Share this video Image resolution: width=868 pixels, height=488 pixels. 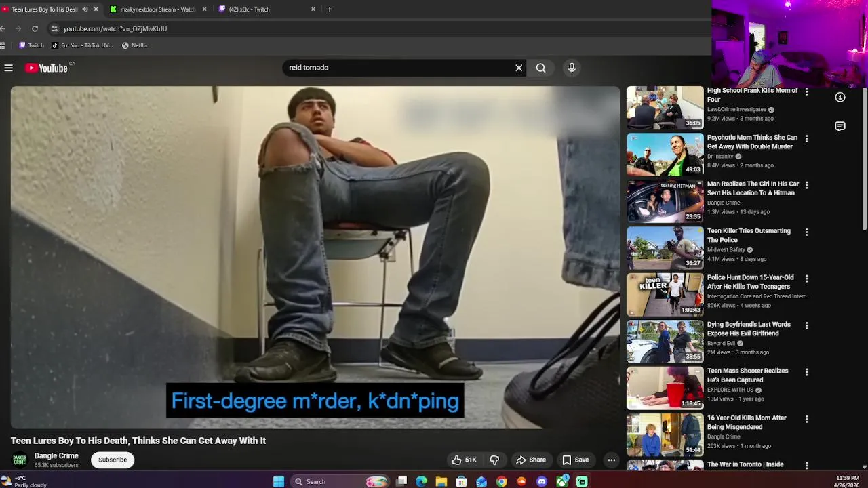point(531,460)
